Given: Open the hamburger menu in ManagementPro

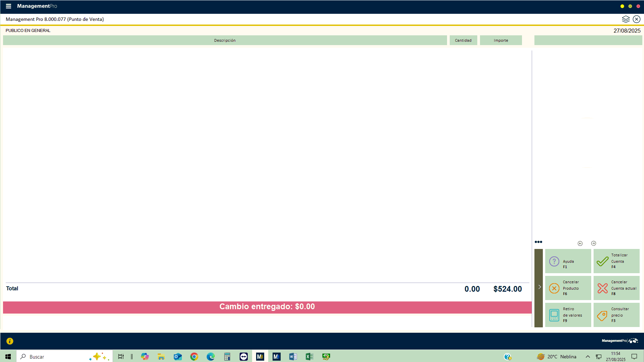Looking at the screenshot, I should [8, 6].
